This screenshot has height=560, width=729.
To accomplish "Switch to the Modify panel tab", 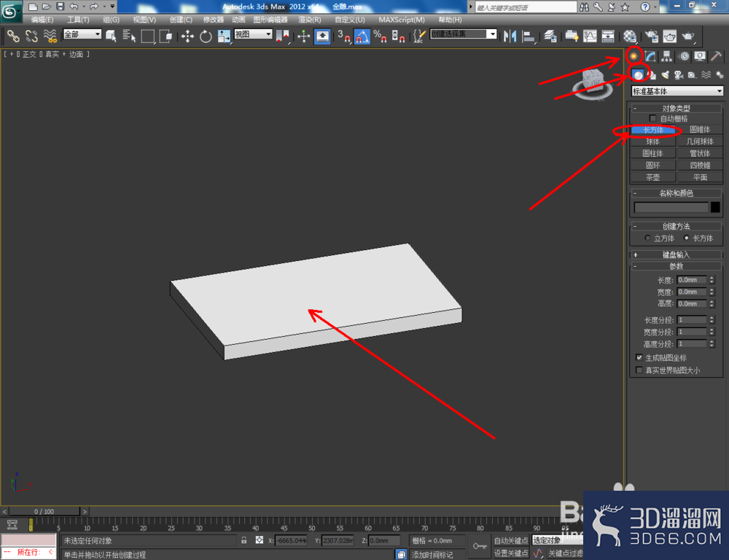I will (x=650, y=56).
